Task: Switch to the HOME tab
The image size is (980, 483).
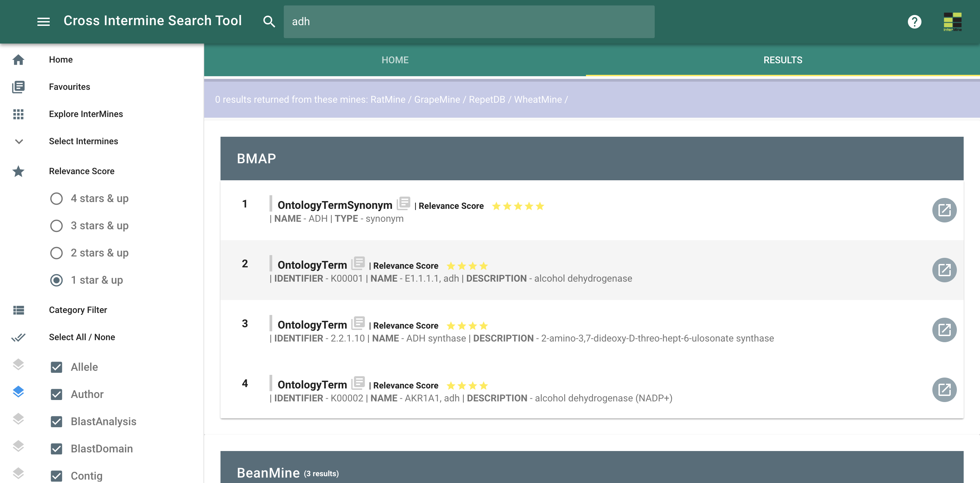Action: pyautogui.click(x=394, y=60)
